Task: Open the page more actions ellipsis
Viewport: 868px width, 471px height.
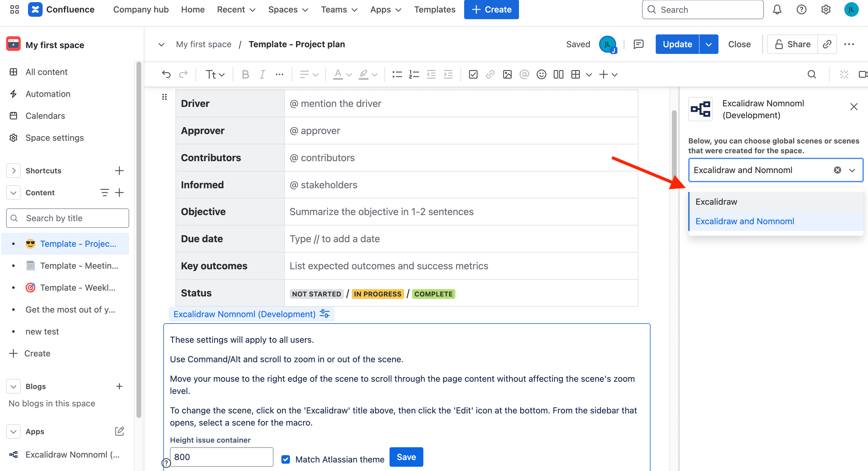Action: 849,44
